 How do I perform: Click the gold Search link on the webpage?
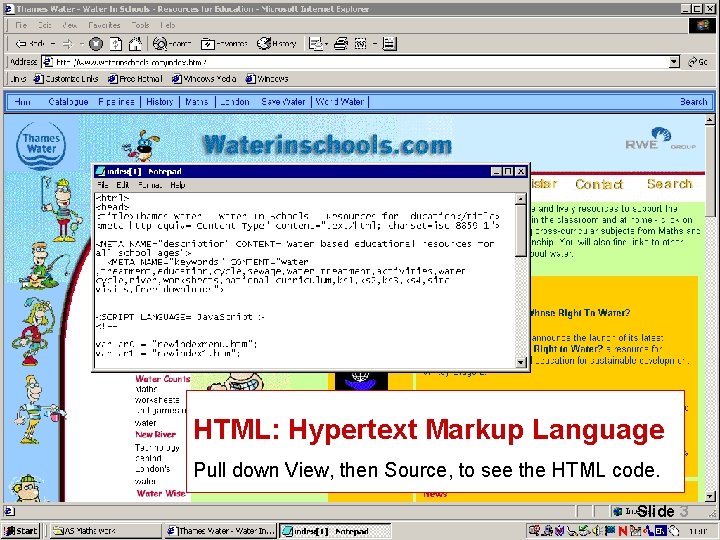pos(669,184)
